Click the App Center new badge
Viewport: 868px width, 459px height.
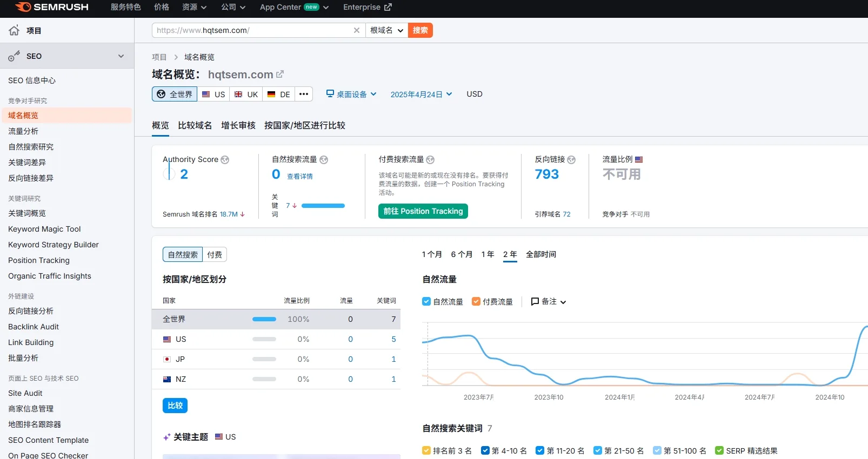click(311, 7)
